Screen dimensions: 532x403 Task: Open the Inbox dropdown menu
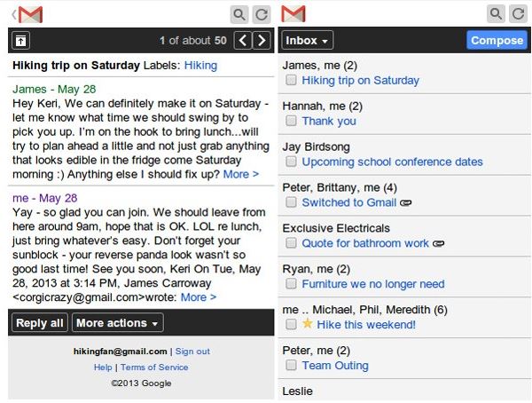(308, 41)
